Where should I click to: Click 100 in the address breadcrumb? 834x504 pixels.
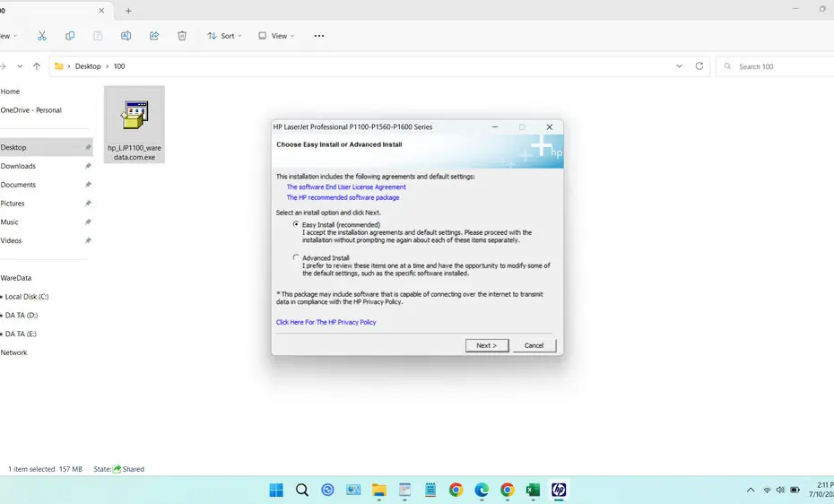tap(119, 66)
